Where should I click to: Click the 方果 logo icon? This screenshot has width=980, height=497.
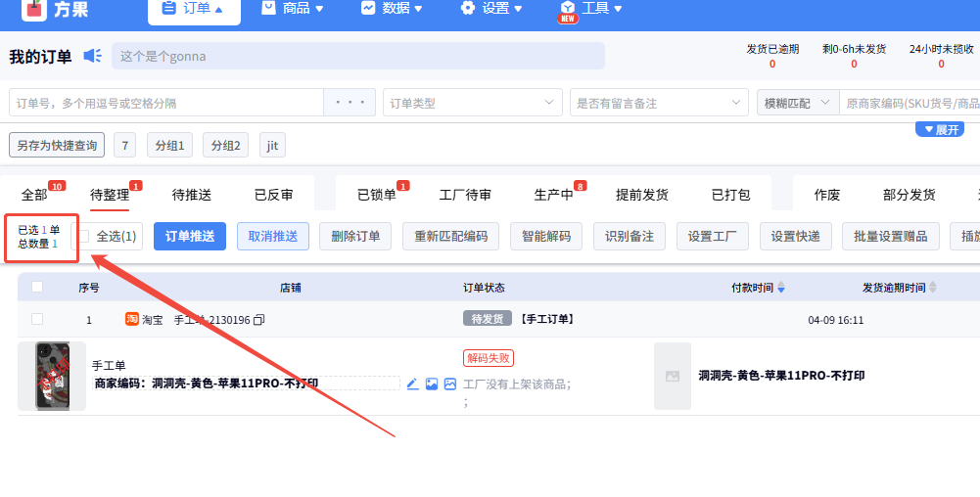(33, 10)
